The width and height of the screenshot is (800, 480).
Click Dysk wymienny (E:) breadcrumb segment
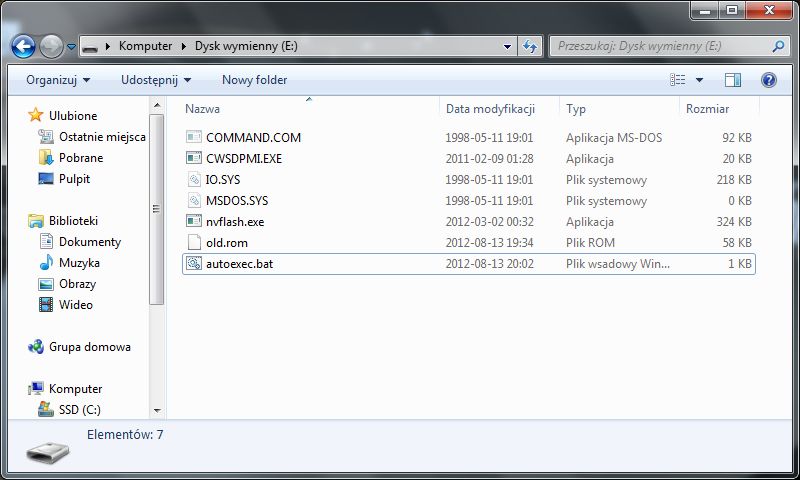(246, 46)
